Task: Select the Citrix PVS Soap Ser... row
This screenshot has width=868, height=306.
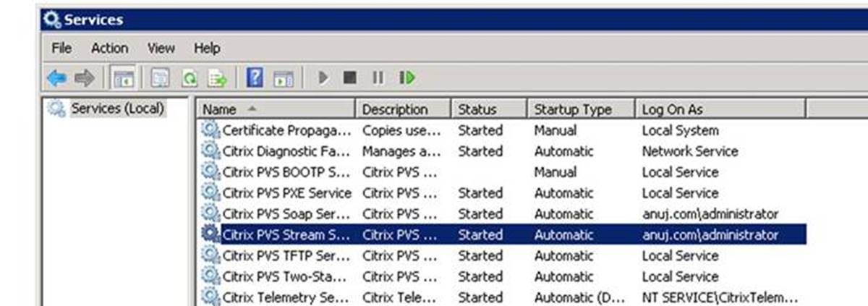Action: click(502, 214)
